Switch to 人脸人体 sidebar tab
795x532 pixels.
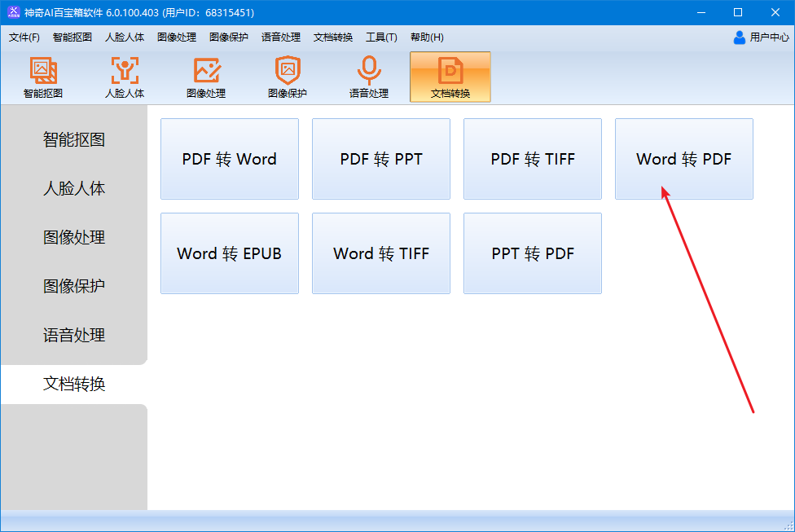click(x=74, y=188)
